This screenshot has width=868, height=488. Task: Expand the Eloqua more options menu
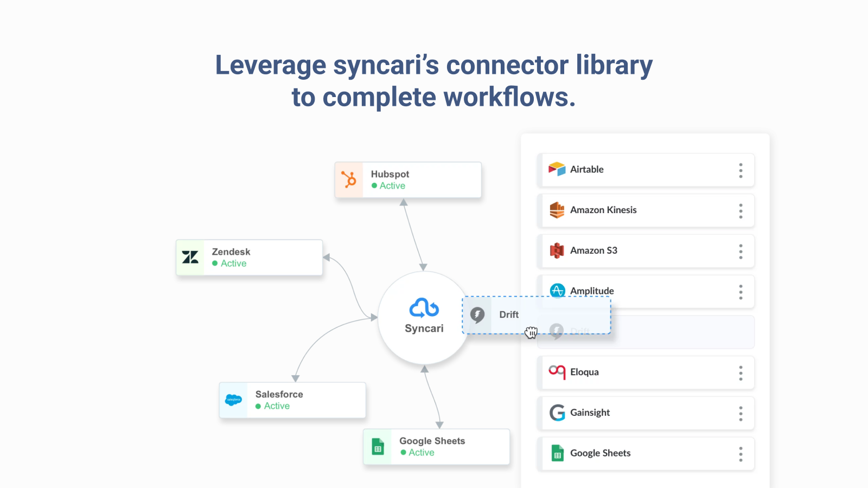click(741, 373)
